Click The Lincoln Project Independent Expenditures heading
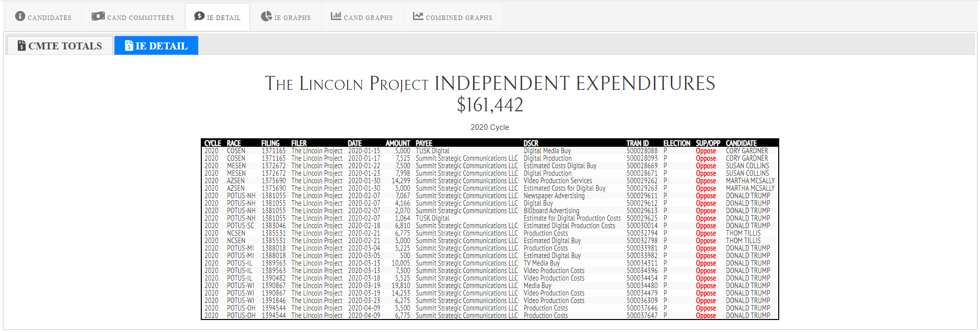The height and width of the screenshot is (332, 980). coord(490,83)
